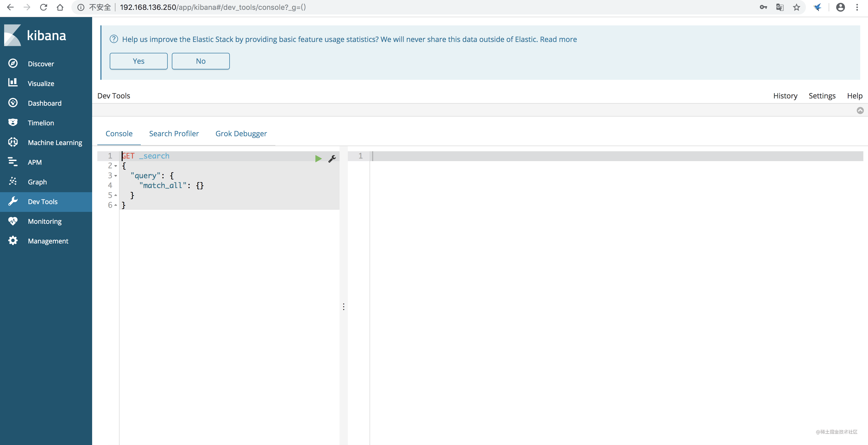868x445 pixels.
Task: Open Discover compass icon in sidebar
Action: [x=13, y=63]
